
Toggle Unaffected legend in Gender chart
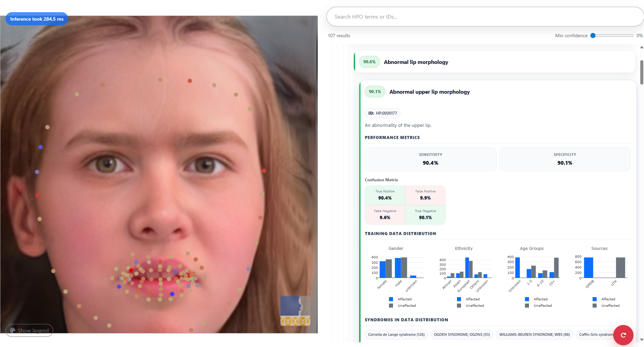[x=402, y=305]
